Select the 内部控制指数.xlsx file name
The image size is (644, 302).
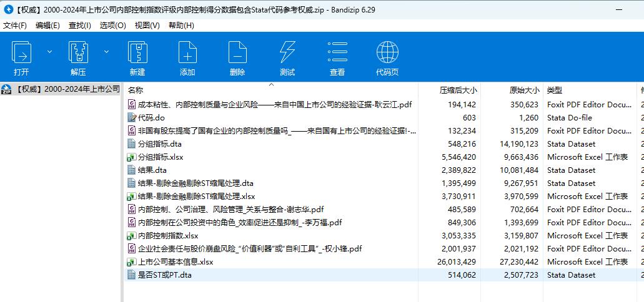168,236
